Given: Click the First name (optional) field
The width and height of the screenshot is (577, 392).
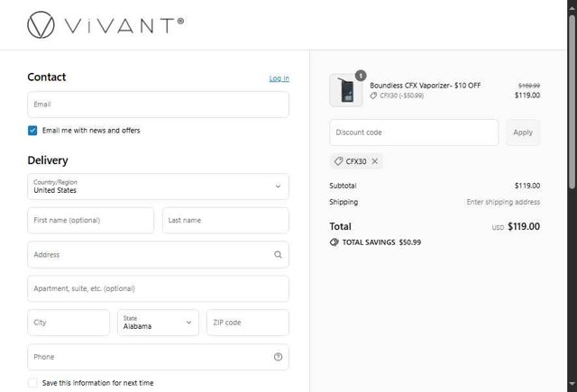Looking at the screenshot, I should click(91, 220).
